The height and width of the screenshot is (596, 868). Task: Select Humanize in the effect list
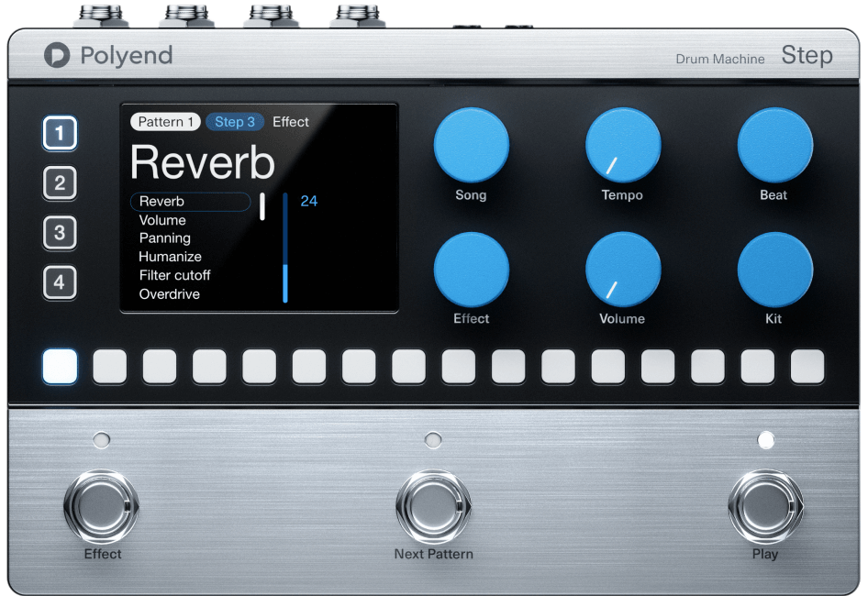pos(170,257)
